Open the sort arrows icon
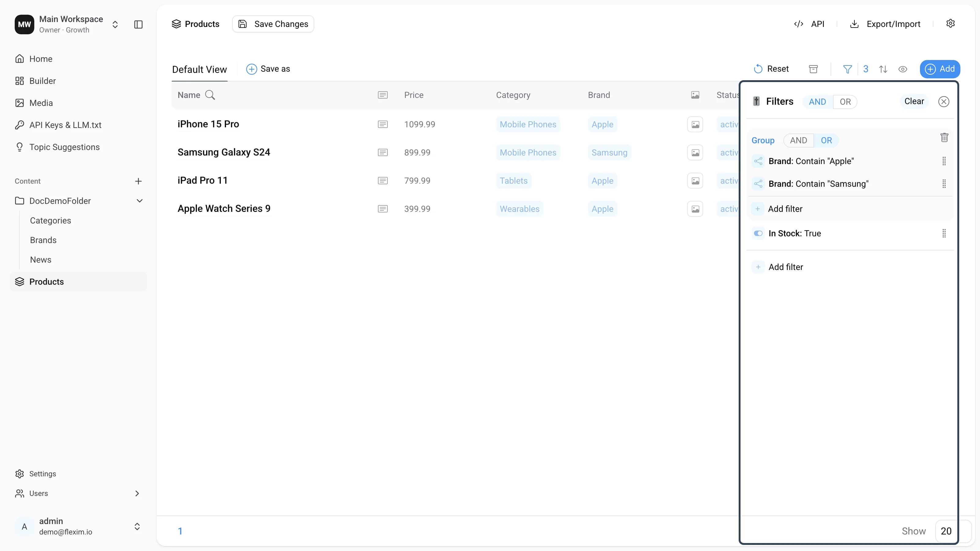Image resolution: width=980 pixels, height=551 pixels. 883,69
